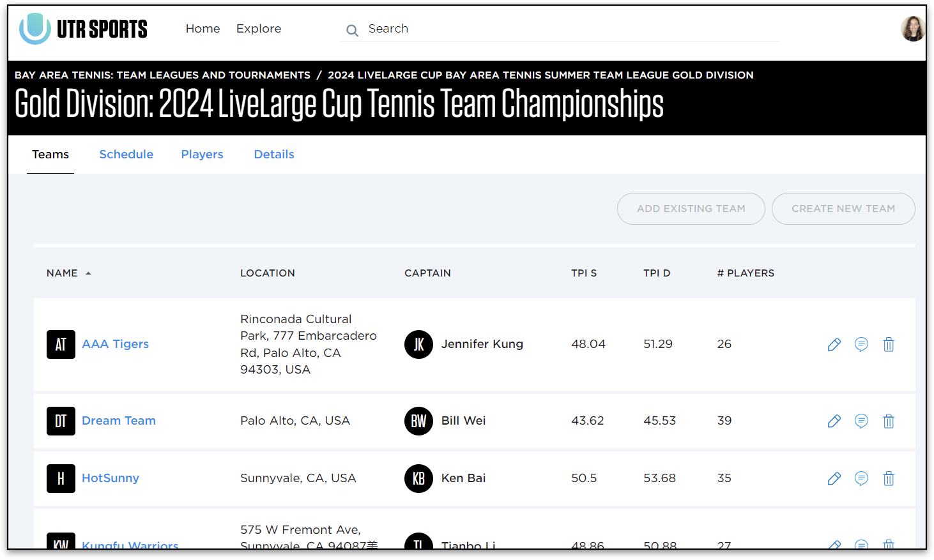Delete AAA Tigers via the trash icon
Viewport: 934px width, 560px height.
889,344
